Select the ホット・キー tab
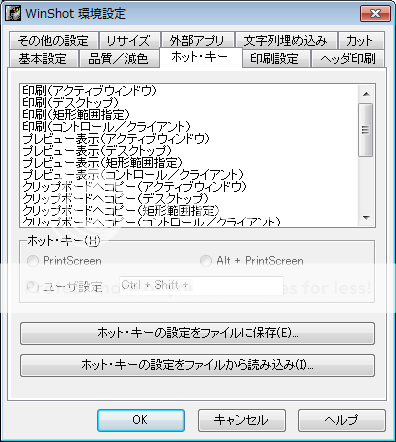 (x=200, y=57)
